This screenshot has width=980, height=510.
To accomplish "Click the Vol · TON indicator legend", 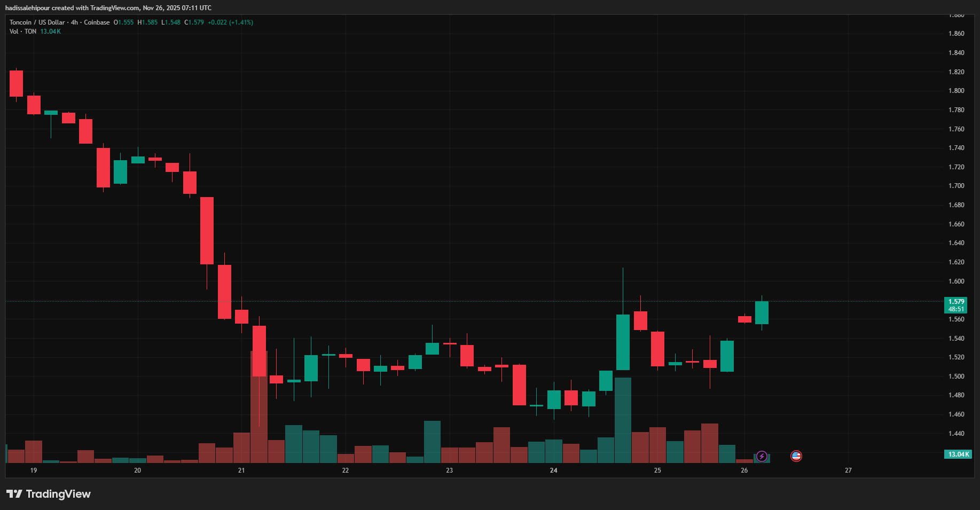I will pos(23,32).
